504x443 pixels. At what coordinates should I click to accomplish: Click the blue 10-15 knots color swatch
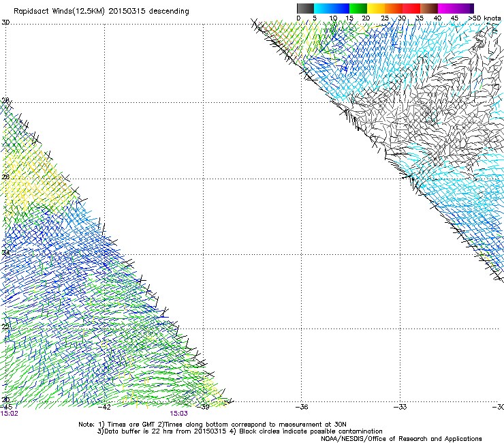[341, 8]
